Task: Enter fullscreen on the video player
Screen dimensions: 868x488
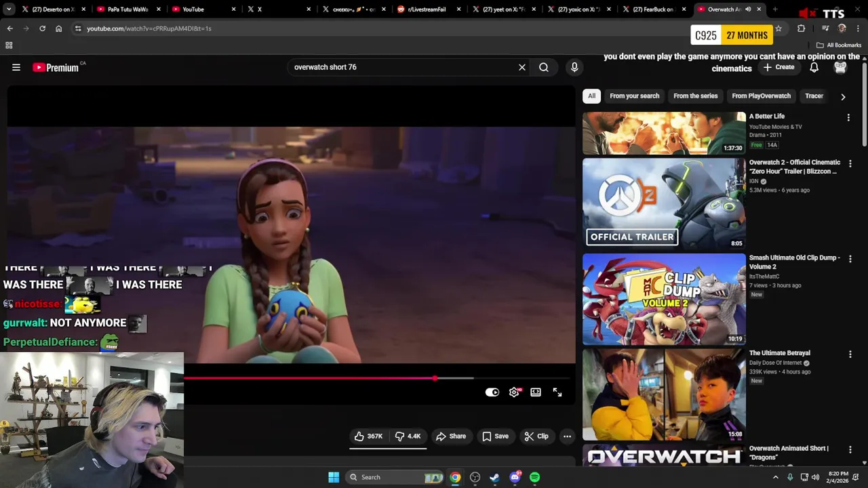Action: coord(557,392)
